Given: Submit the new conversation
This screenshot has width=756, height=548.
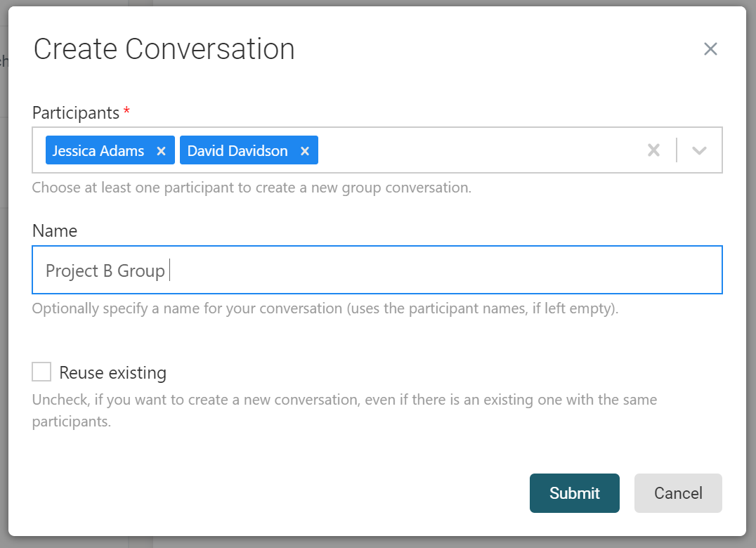Looking at the screenshot, I should click(574, 493).
